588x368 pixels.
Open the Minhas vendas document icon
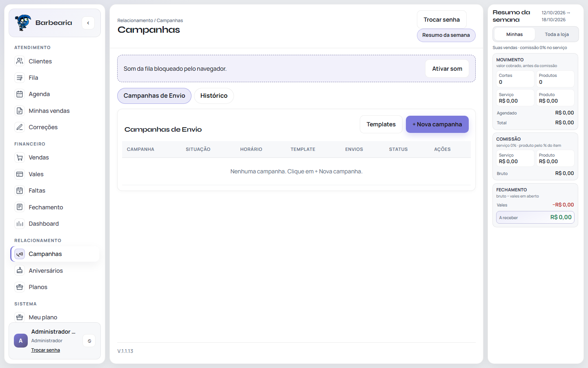pyautogui.click(x=20, y=111)
